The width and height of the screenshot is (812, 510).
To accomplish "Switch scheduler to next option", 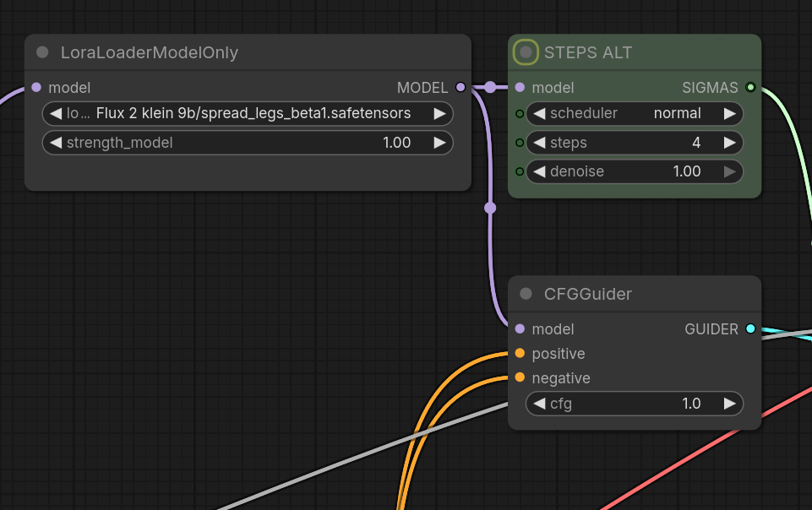I will click(x=730, y=114).
